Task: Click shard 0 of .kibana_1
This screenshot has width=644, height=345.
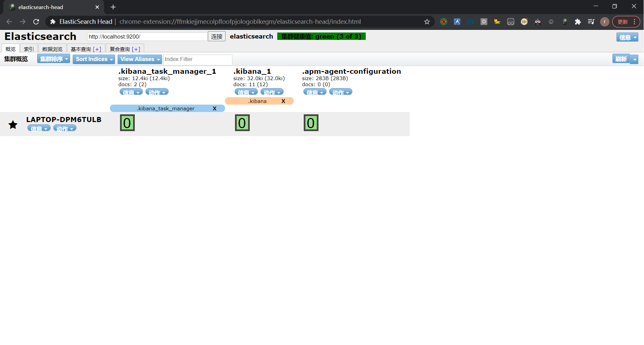Action: (x=242, y=123)
